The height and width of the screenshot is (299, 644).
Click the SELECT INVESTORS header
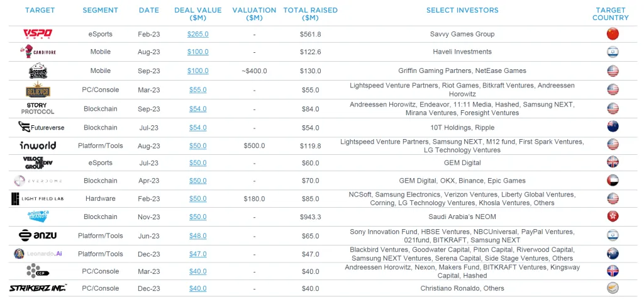(x=462, y=10)
